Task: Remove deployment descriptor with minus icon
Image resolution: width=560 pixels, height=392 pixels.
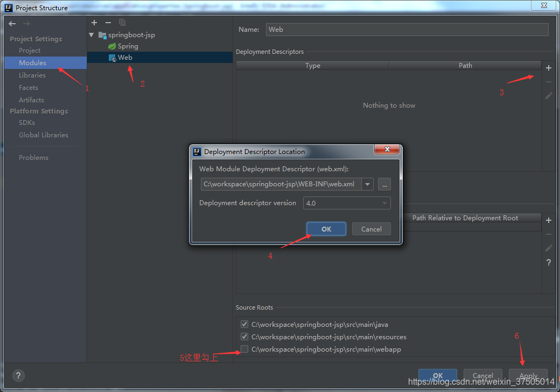Action: point(549,82)
